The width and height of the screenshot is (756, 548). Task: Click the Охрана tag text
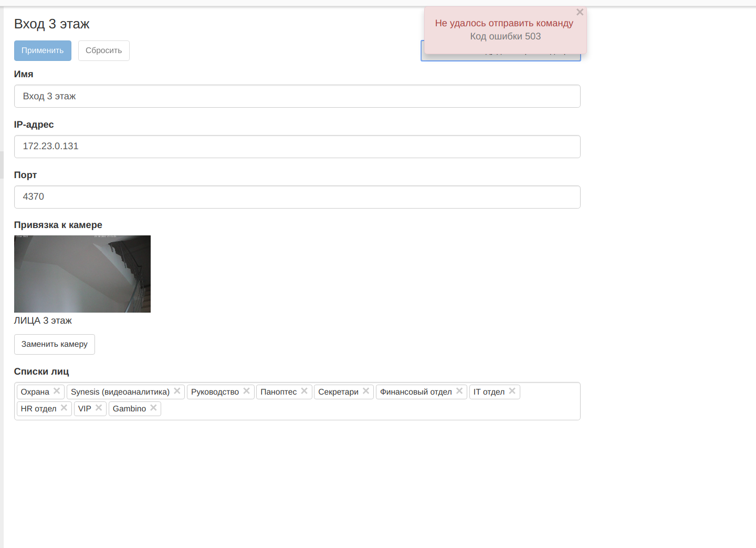tap(35, 392)
